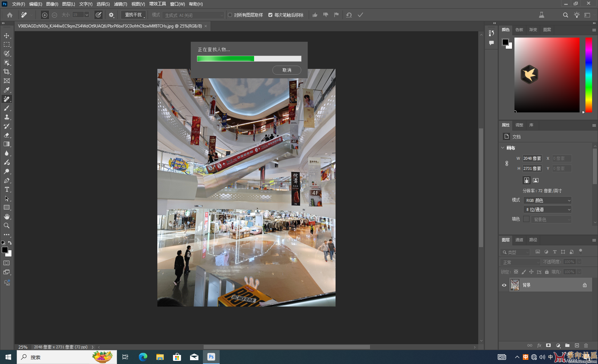Click the foreground color swatch in toolbar
This screenshot has height=364, width=598.
coord(5,250)
